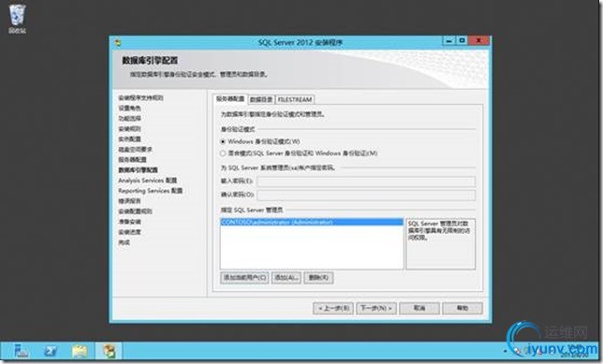Click the 确认密码 confirm password field
603x364 pixels.
click(x=366, y=196)
